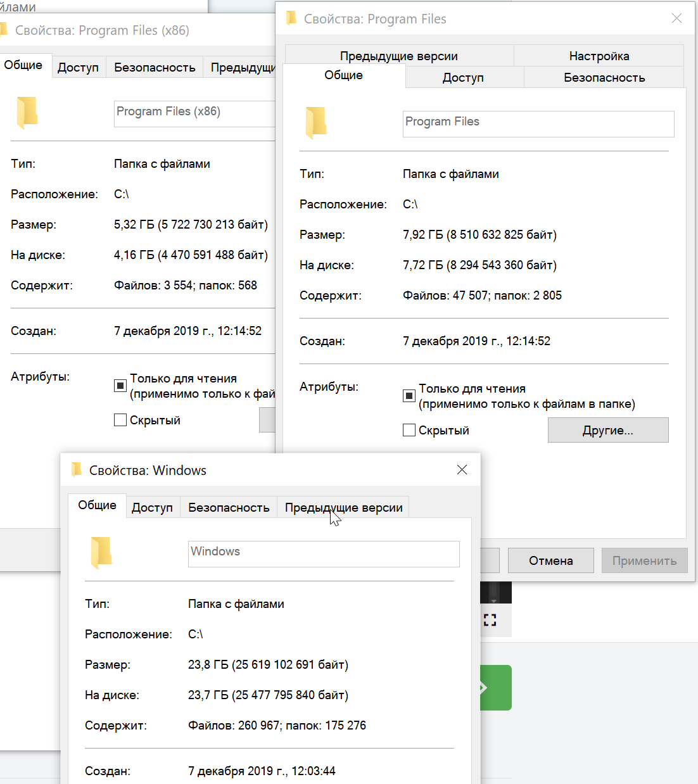Screen dimensions: 698x784
Task: Click Применить button in Program Files dialog
Action: click(x=645, y=560)
